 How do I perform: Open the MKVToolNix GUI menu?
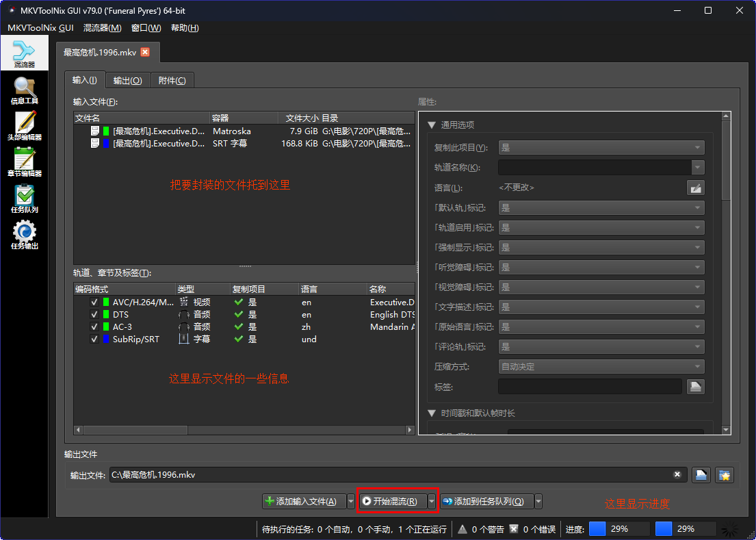pos(40,28)
